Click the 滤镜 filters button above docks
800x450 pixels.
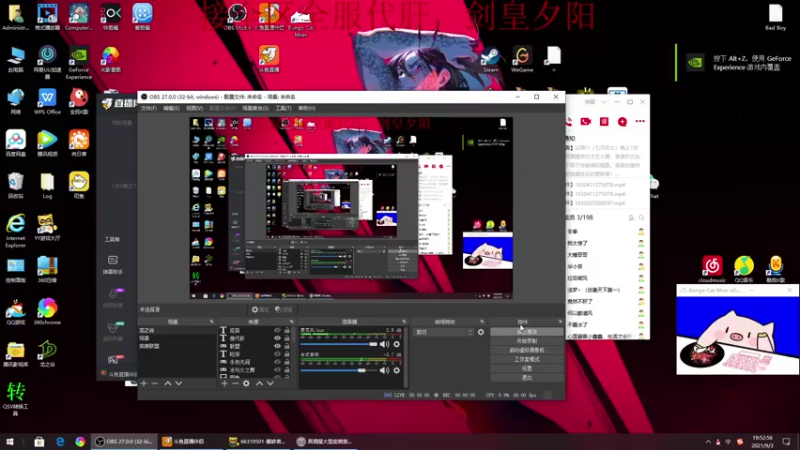pyautogui.click(x=284, y=310)
